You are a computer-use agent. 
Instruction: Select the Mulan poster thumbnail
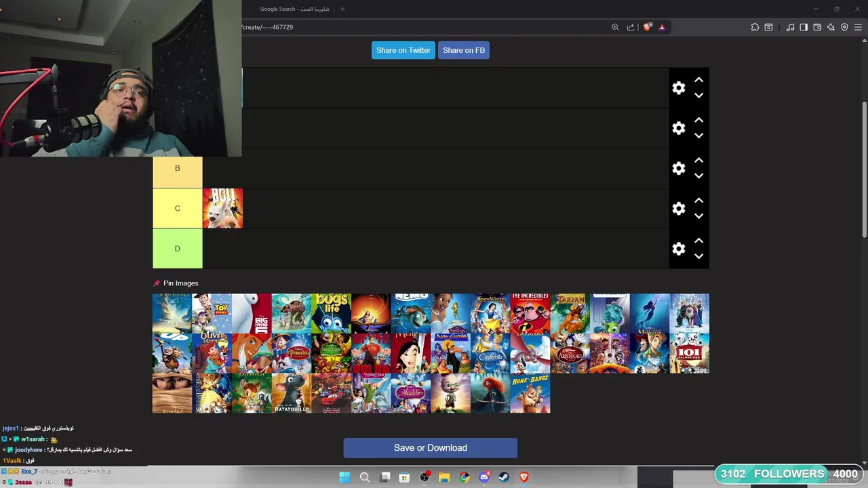(411, 353)
